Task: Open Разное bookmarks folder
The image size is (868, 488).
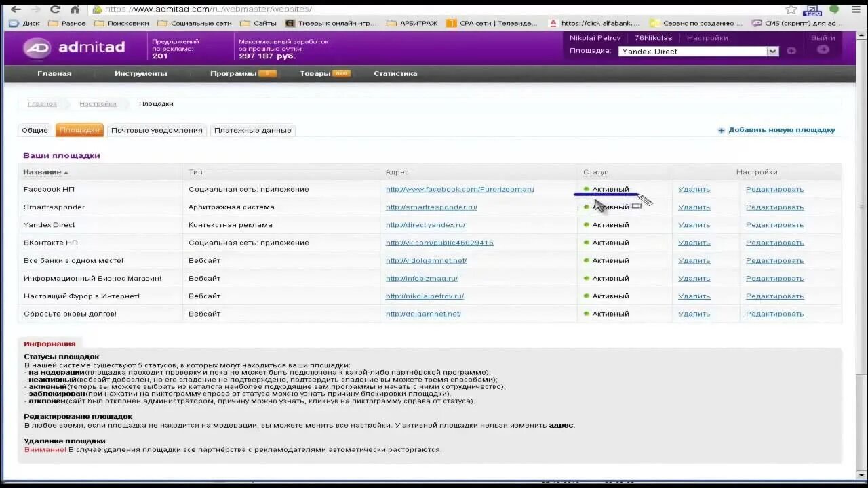Action: [x=67, y=23]
